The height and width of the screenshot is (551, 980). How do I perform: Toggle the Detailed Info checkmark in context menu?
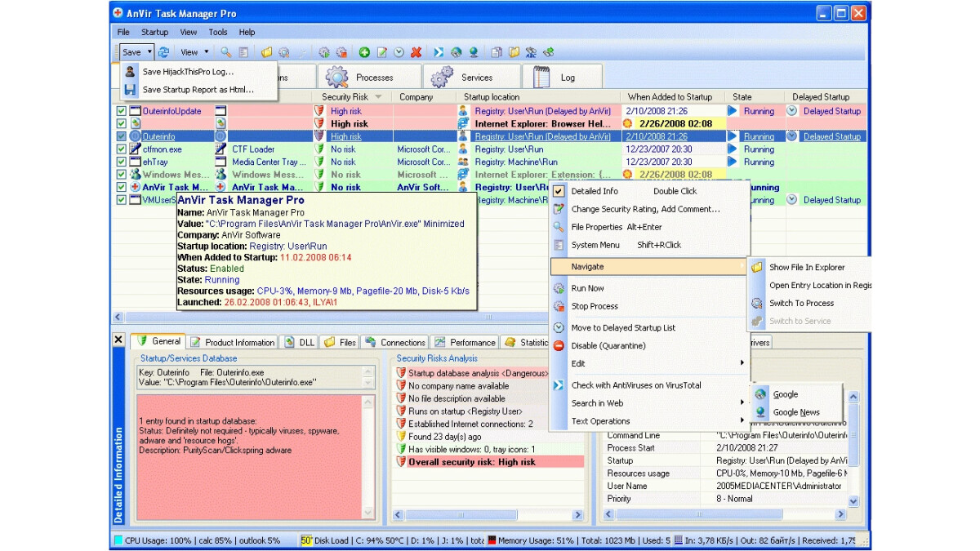coord(559,191)
